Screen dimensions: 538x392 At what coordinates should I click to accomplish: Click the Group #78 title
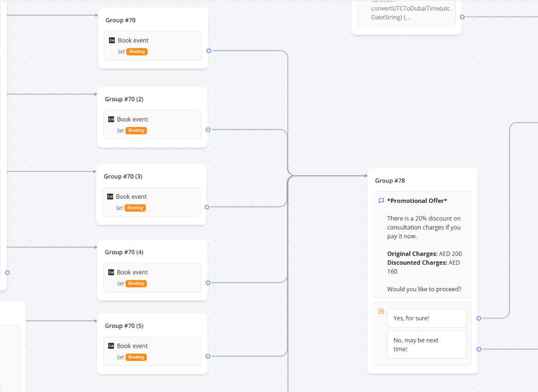tap(390, 181)
